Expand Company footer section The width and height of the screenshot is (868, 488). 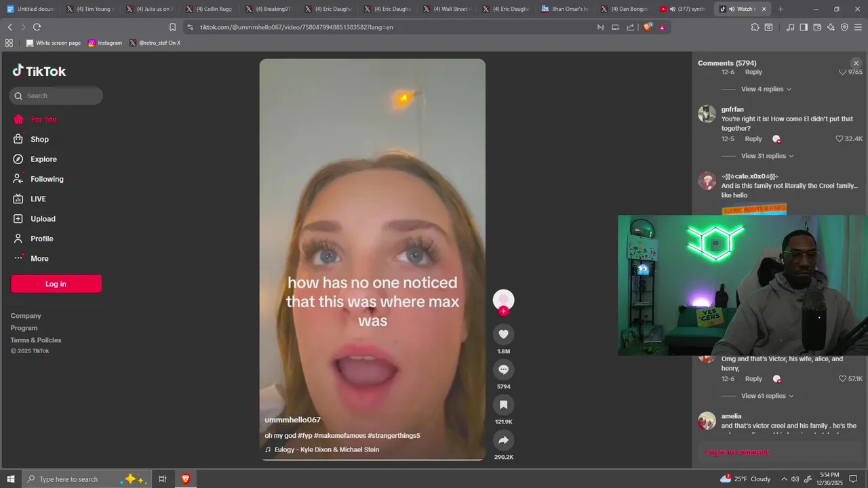tap(26, 316)
